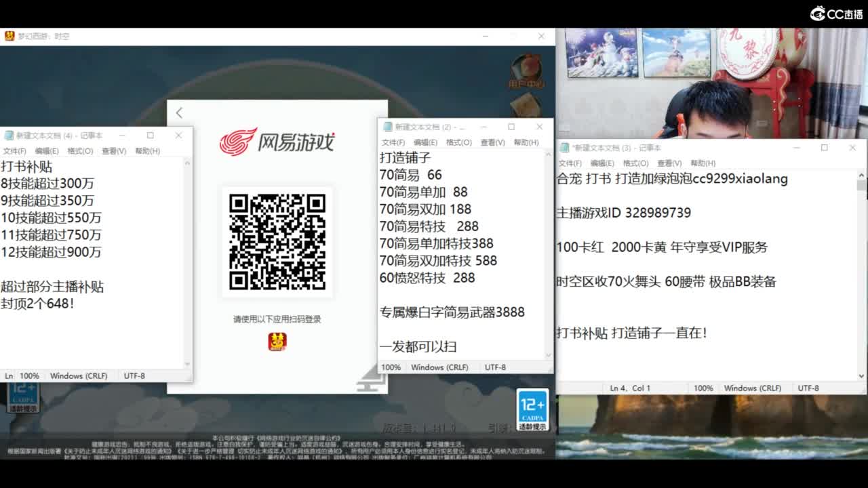Image resolution: width=868 pixels, height=488 pixels.
Task: Click the heading 打书补贴 in document (4)
Action: (x=26, y=167)
